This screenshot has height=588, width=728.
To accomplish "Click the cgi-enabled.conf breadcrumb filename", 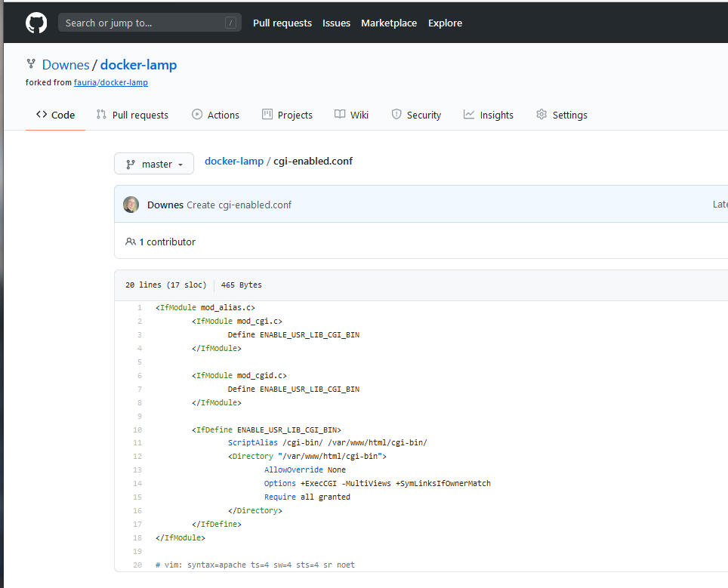I will tap(313, 161).
